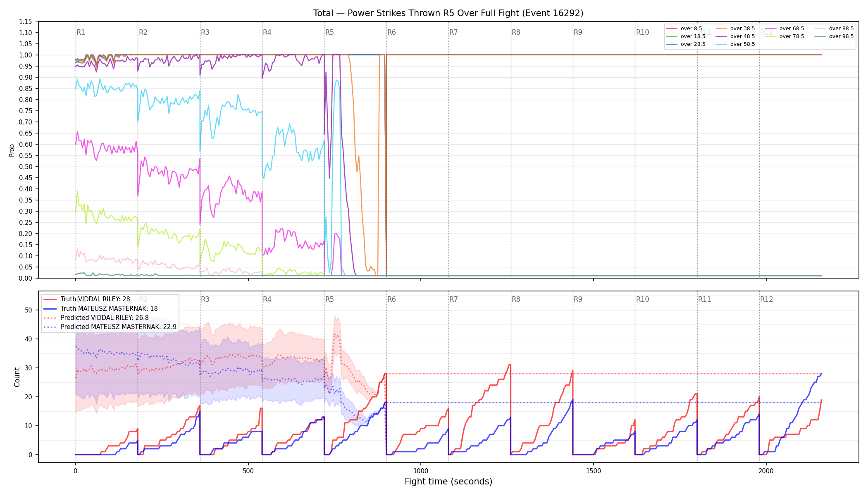Image resolution: width=868 pixels, height=496 pixels.
Task: Click R10 round marker in count chart
Action: point(642,299)
